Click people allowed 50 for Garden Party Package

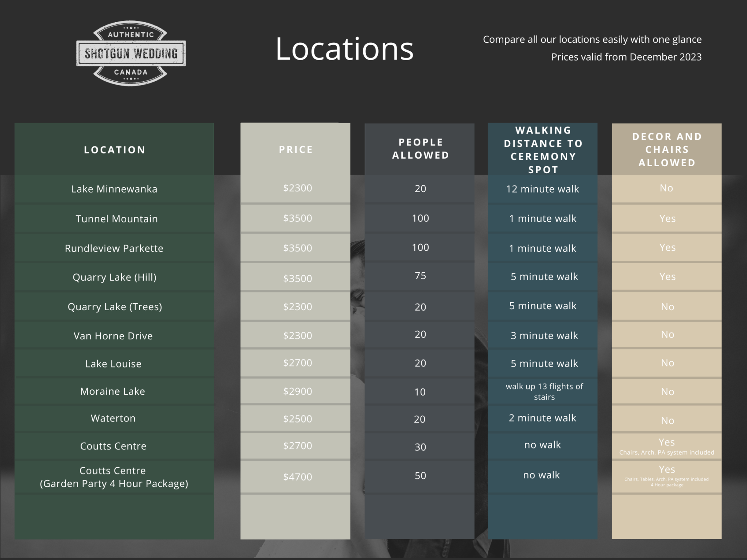(x=420, y=476)
